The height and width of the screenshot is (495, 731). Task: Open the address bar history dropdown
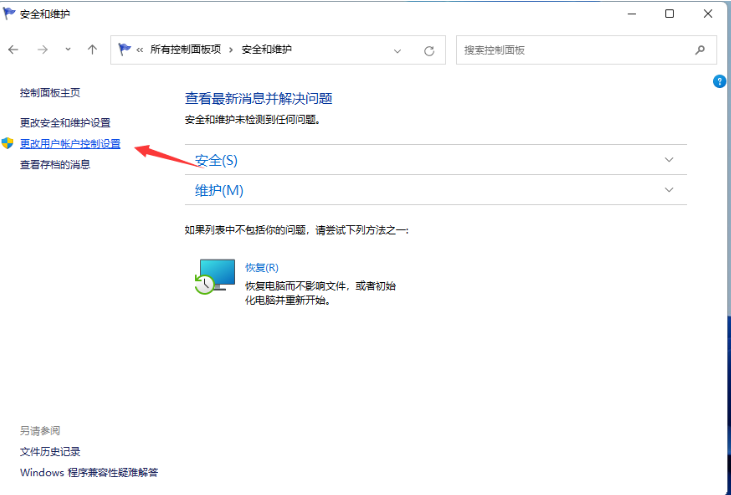tap(398, 50)
